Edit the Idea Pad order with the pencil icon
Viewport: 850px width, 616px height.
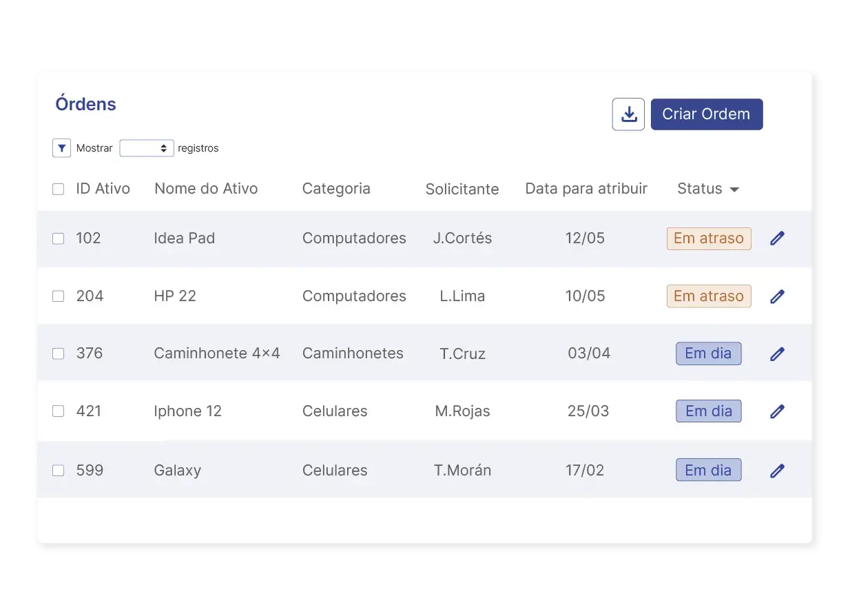coord(777,238)
